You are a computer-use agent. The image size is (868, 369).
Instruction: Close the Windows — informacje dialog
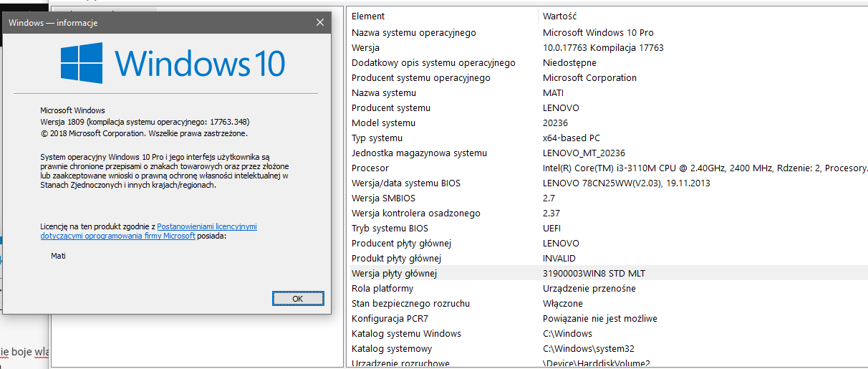point(320,22)
